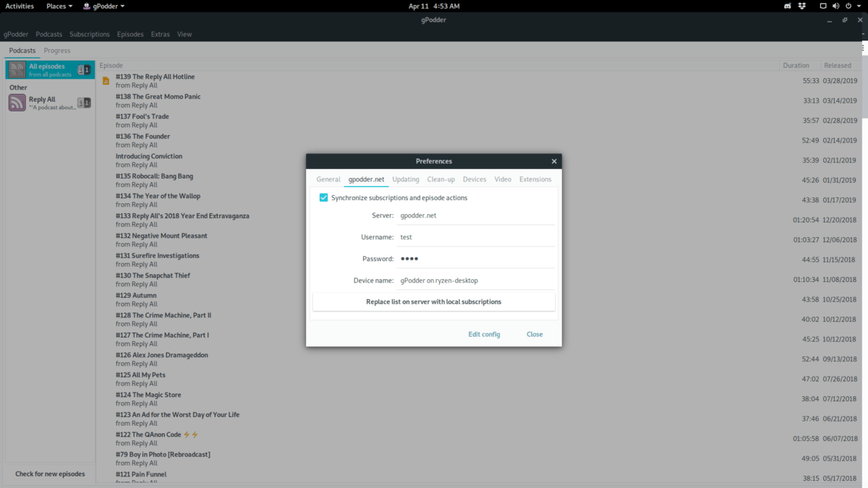
Task: Switch to the Video preferences tab
Action: [503, 179]
